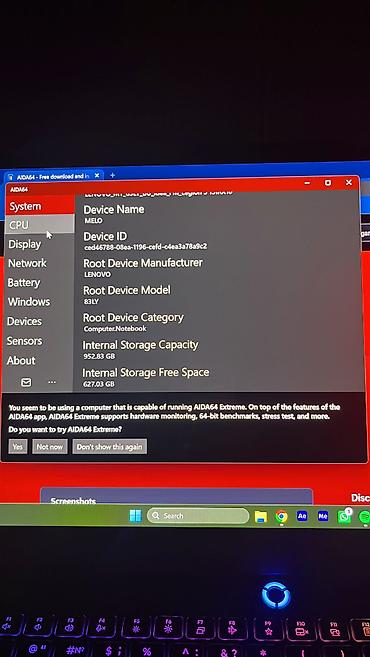Open the Windows Start button

point(135,516)
